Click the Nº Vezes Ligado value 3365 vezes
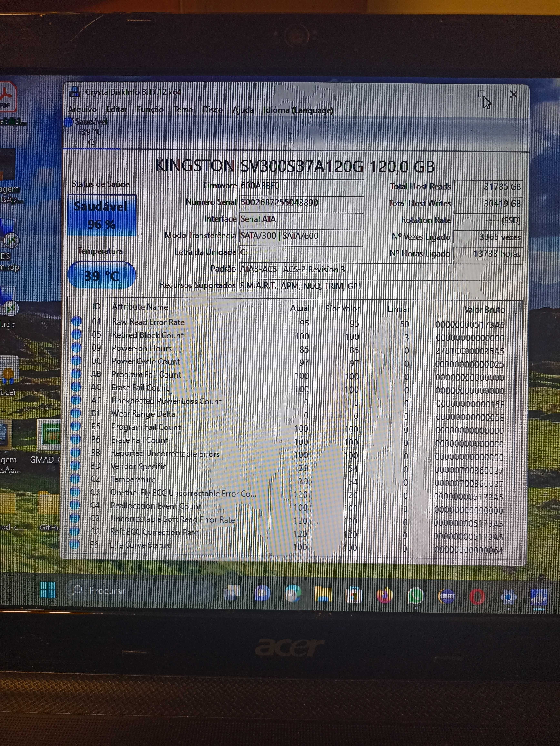 pyautogui.click(x=488, y=237)
